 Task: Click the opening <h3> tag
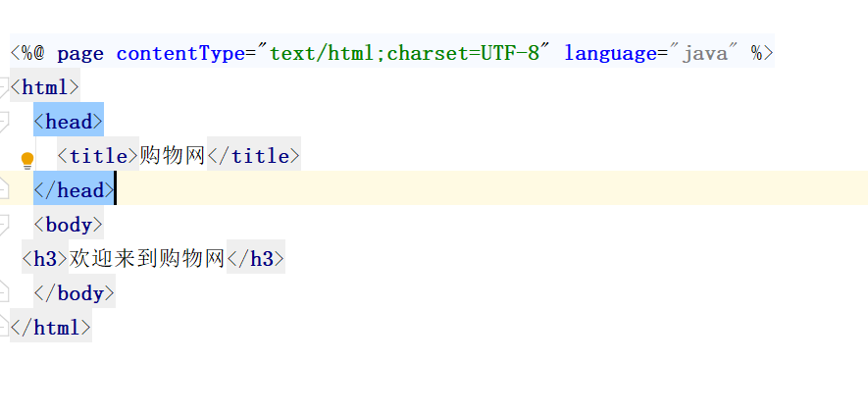click(45, 259)
